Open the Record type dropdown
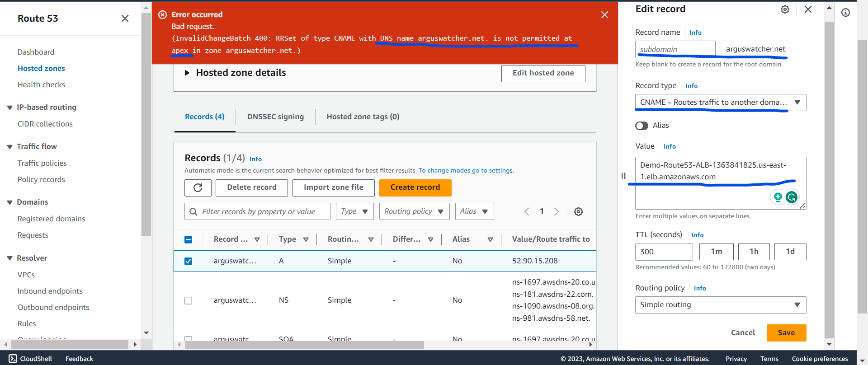This screenshot has width=868, height=365. click(x=721, y=103)
